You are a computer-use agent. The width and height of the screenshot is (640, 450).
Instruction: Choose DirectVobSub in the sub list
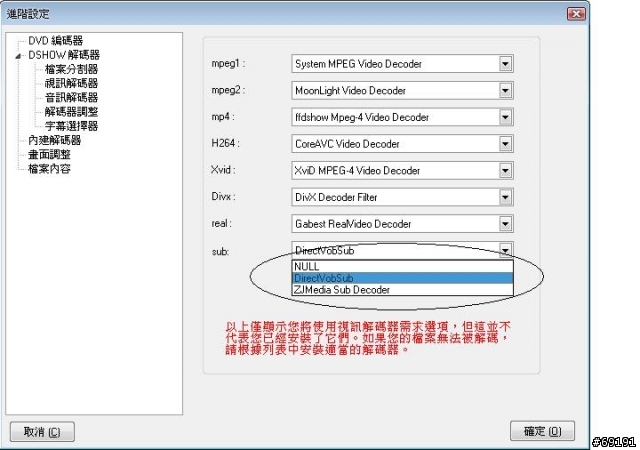(x=402, y=278)
